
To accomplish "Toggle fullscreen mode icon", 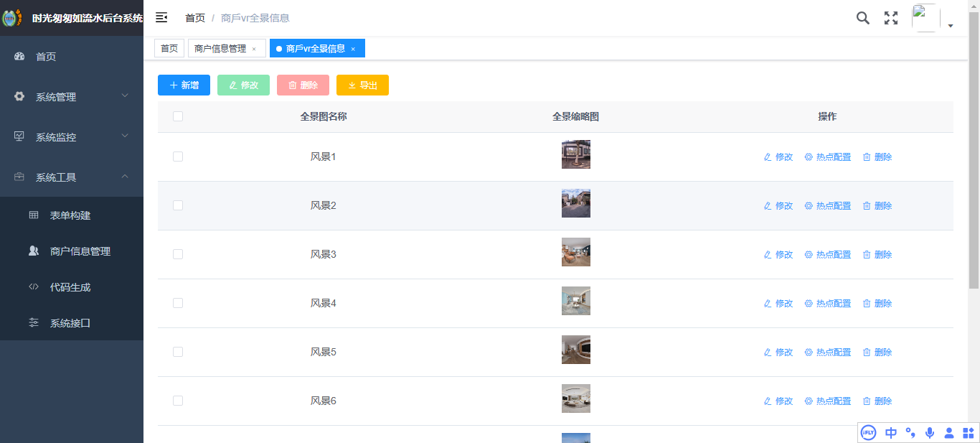I will 891,18.
